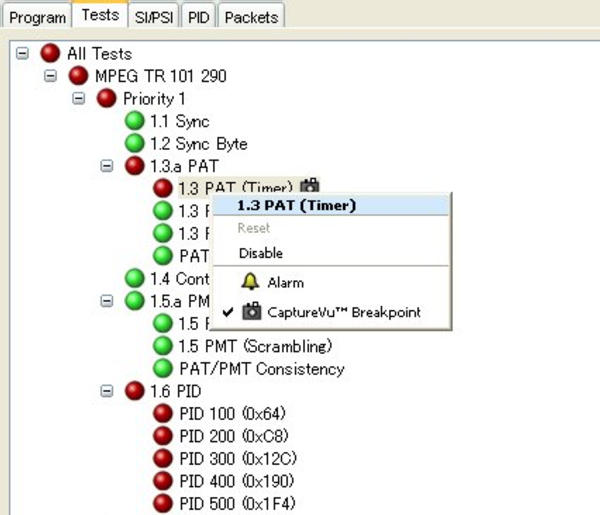Collapse the MPEG TR 101 290 node
The width and height of the screenshot is (600, 515).
point(51,76)
